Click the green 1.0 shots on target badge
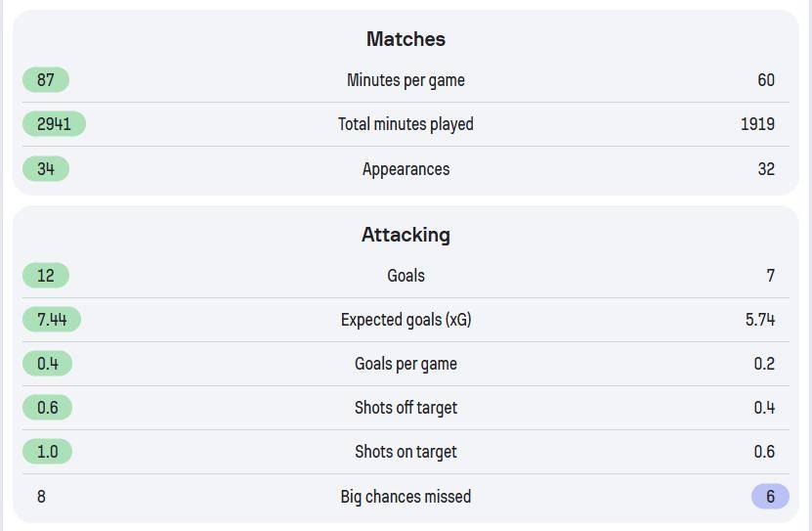Viewport: 812px width, 531px height. tap(47, 452)
